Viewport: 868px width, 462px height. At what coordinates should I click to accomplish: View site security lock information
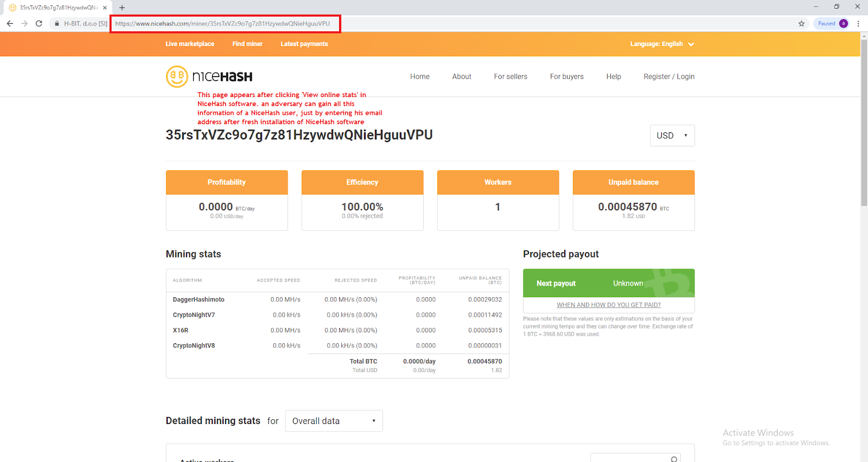pos(56,23)
